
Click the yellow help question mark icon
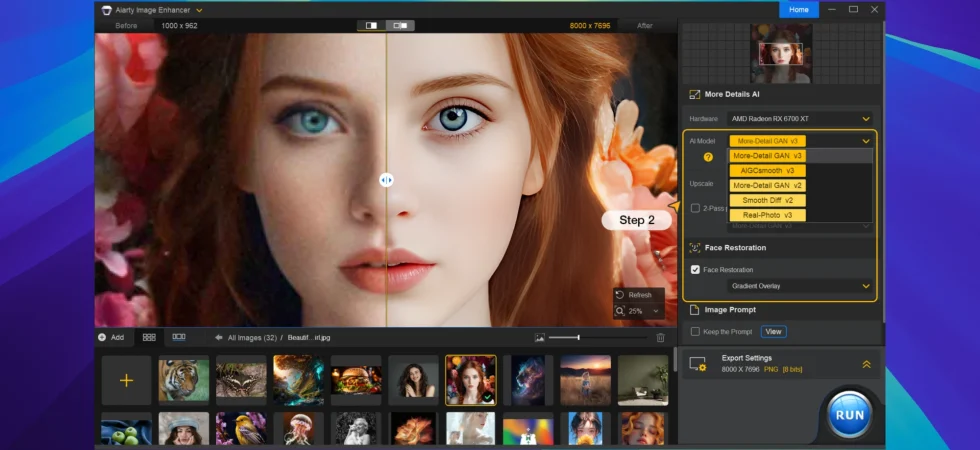(708, 157)
